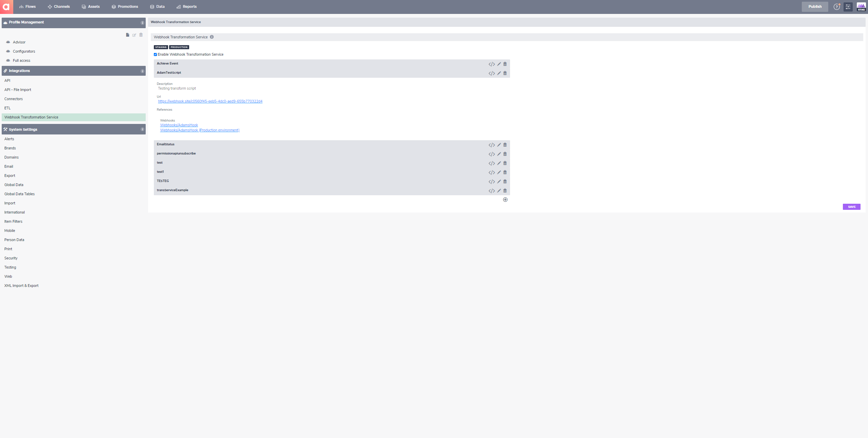Select the Configurators profile
Screen dimensions: 868x438
[x=24, y=52]
